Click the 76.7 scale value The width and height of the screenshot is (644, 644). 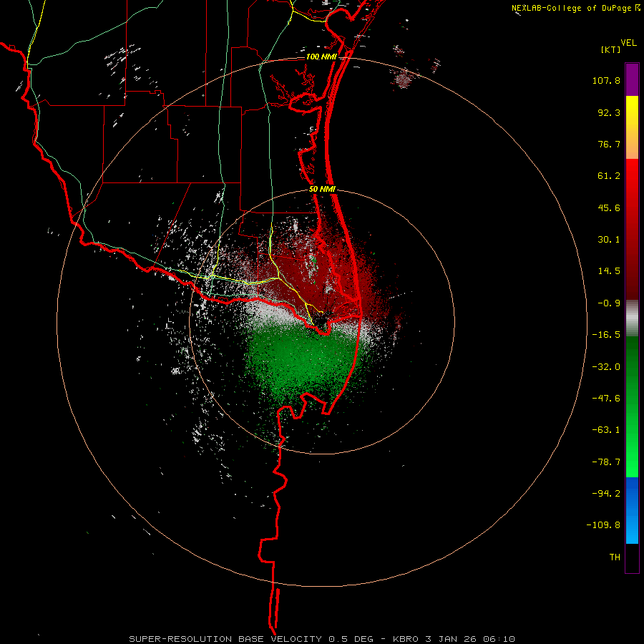pyautogui.click(x=609, y=144)
